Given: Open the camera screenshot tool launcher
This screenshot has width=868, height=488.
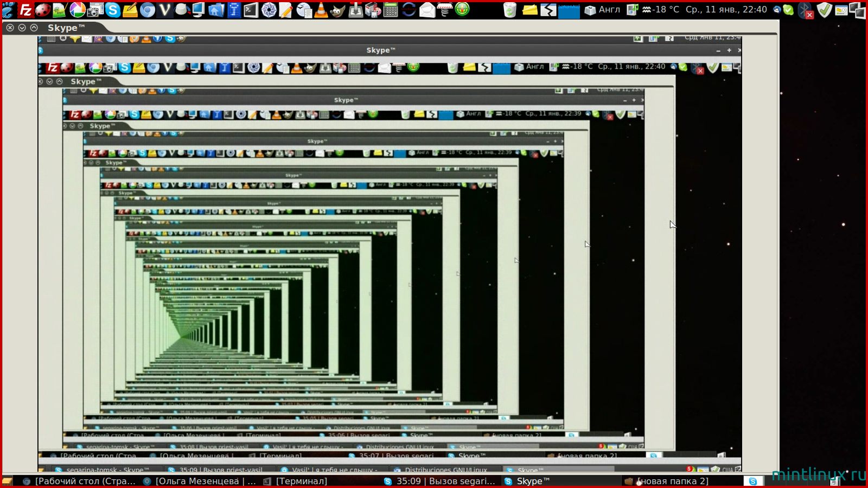Looking at the screenshot, I should pos(95,10).
